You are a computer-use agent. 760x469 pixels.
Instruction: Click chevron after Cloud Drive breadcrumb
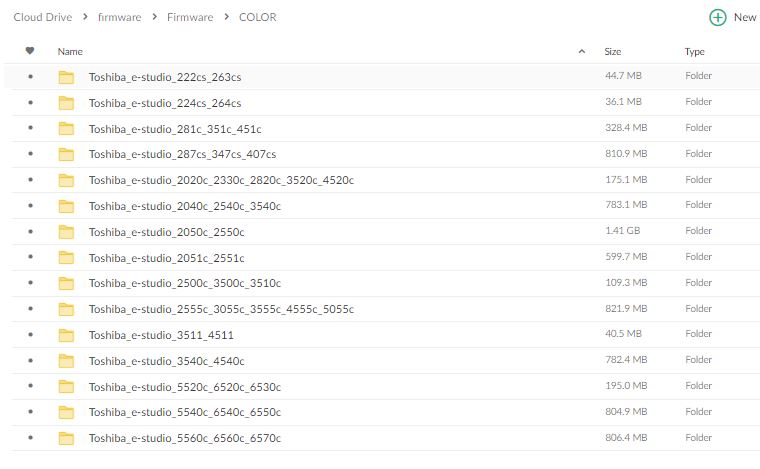(85, 17)
